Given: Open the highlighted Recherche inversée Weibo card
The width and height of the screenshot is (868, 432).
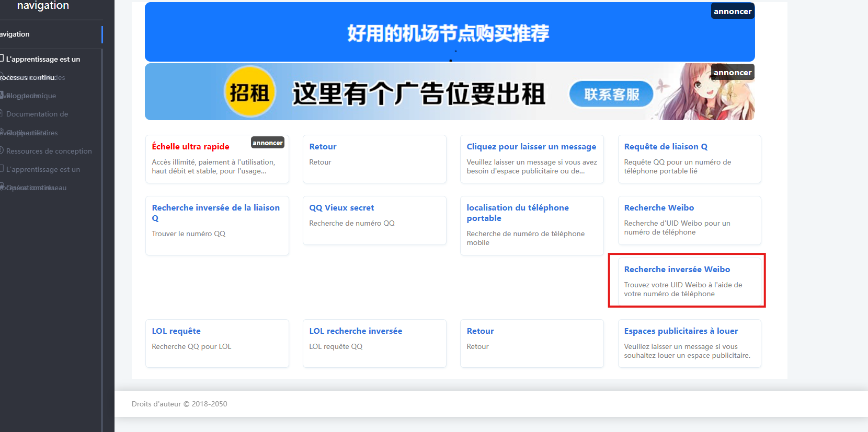Looking at the screenshot, I should pos(677,270).
